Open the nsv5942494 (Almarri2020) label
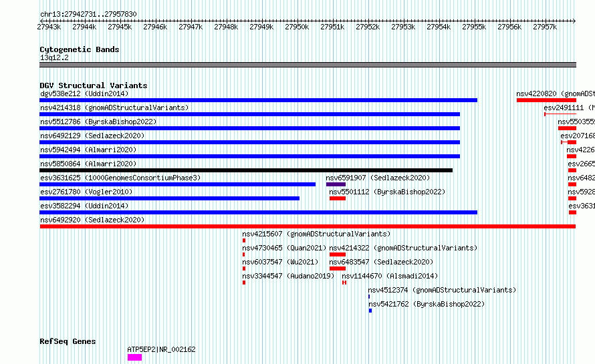Viewport: 595px width, 364px height. click(88, 150)
